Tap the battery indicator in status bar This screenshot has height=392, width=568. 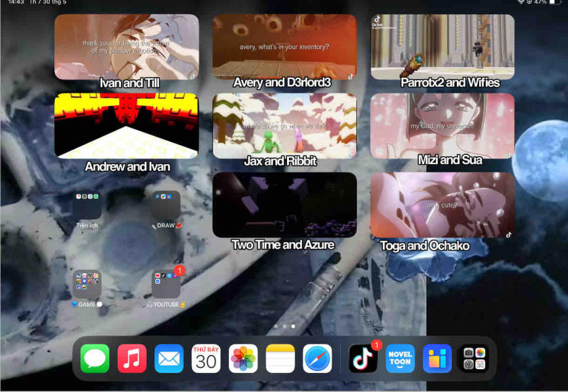tap(554, 2)
